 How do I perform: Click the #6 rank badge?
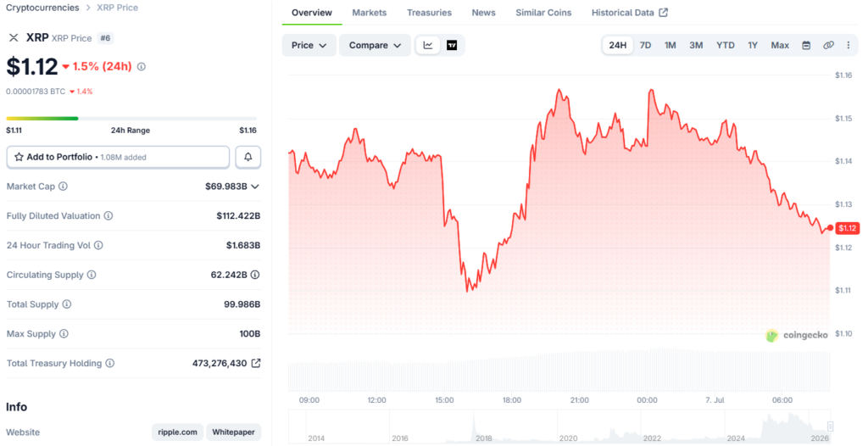tap(105, 38)
